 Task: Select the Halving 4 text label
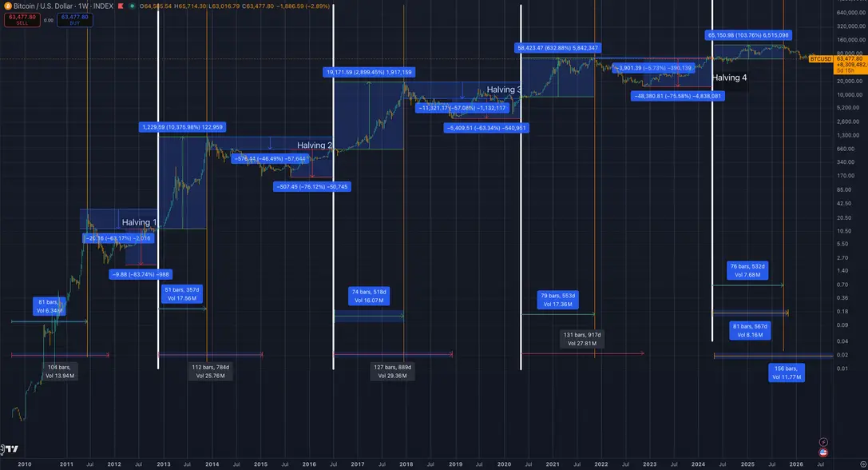click(x=730, y=78)
